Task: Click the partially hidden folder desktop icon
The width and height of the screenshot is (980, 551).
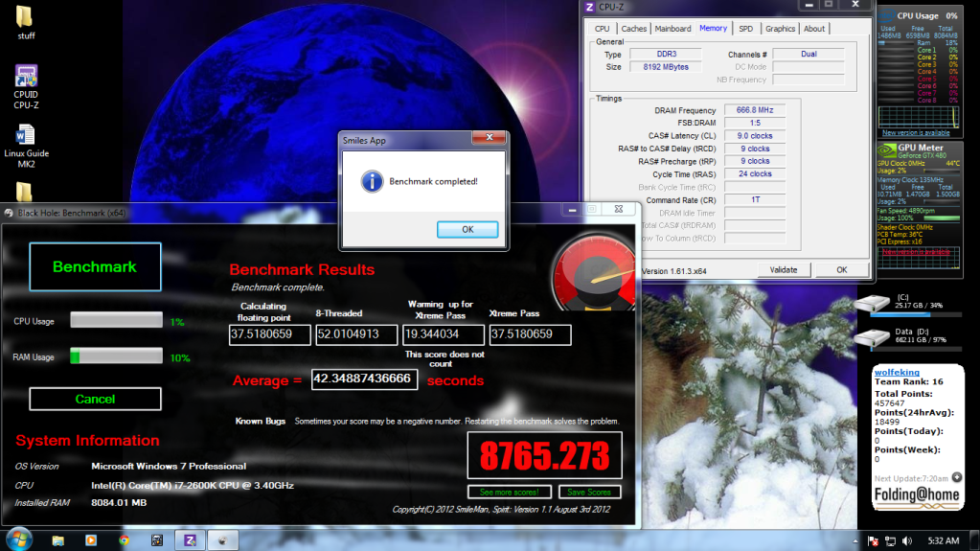Action: pos(24,192)
